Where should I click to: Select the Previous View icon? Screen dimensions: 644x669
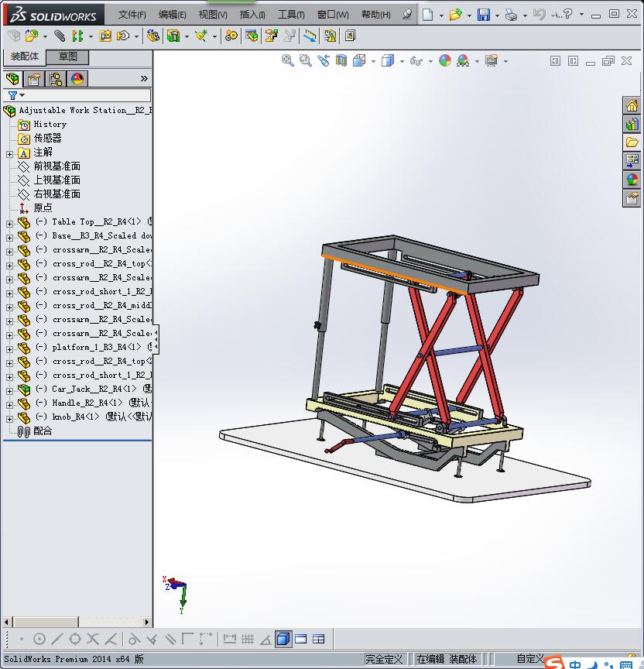click(x=324, y=60)
